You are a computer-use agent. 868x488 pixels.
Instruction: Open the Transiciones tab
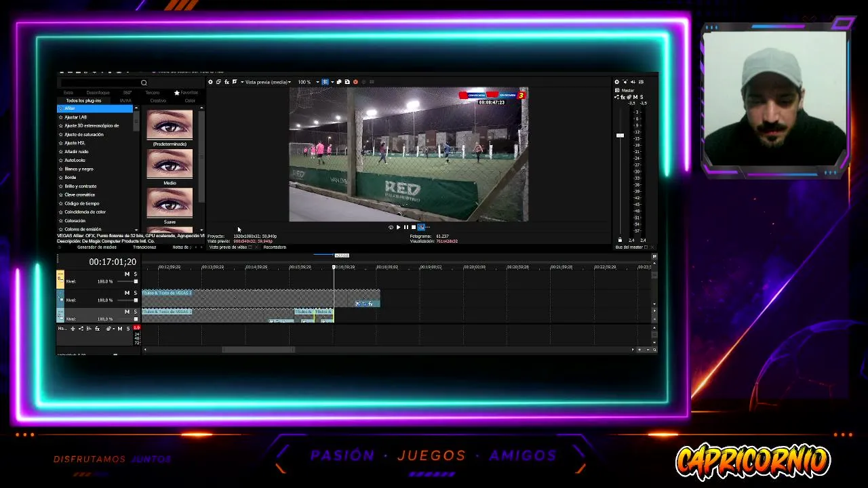(144, 247)
